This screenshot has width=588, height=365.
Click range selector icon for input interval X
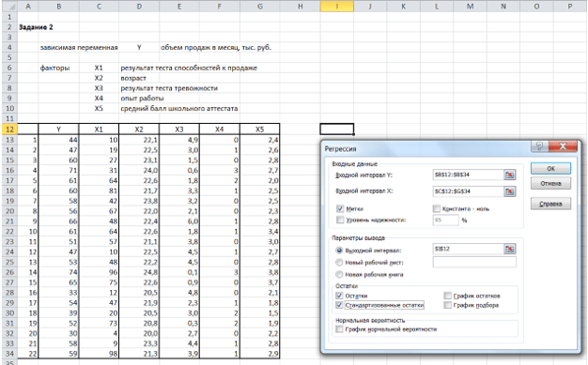coord(509,191)
